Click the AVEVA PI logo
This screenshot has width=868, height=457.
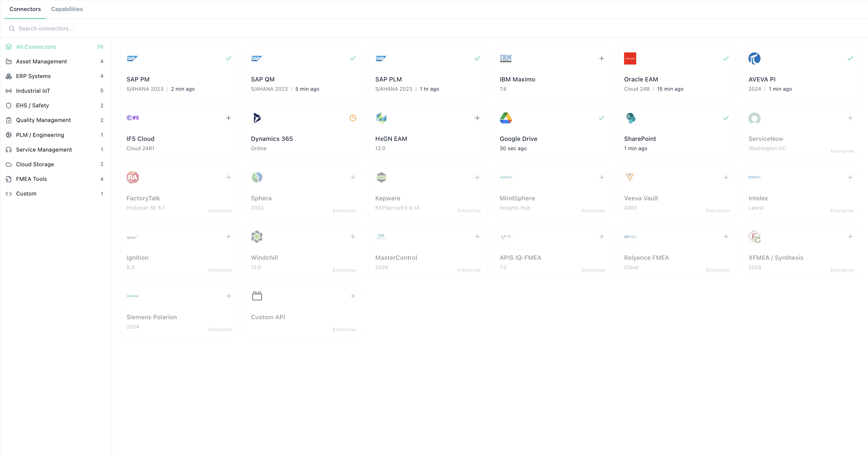click(754, 59)
